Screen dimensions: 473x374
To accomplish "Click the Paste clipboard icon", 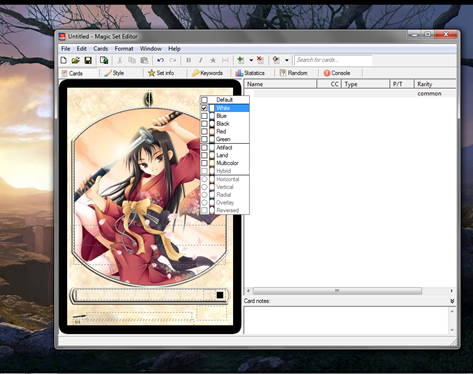I will click(x=144, y=60).
